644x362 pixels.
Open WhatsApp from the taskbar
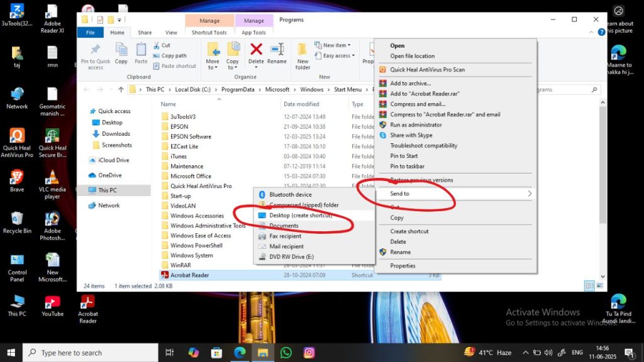tap(286, 353)
